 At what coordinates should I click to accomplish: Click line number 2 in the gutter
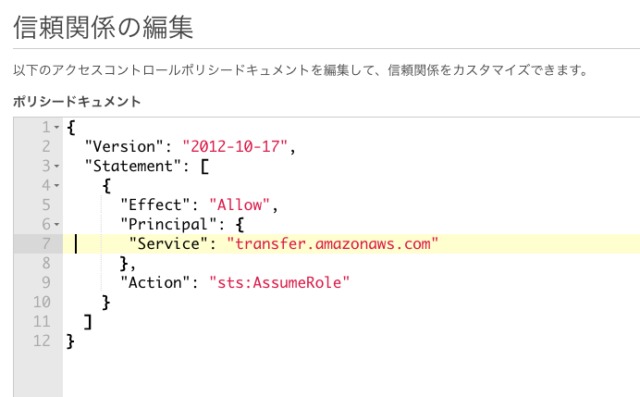(x=46, y=147)
